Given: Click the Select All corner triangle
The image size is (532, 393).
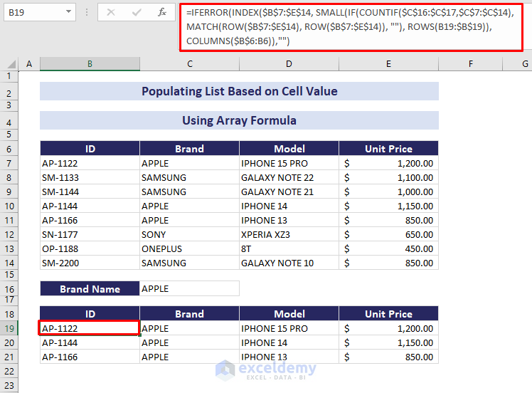Looking at the screenshot, I should (x=10, y=65).
